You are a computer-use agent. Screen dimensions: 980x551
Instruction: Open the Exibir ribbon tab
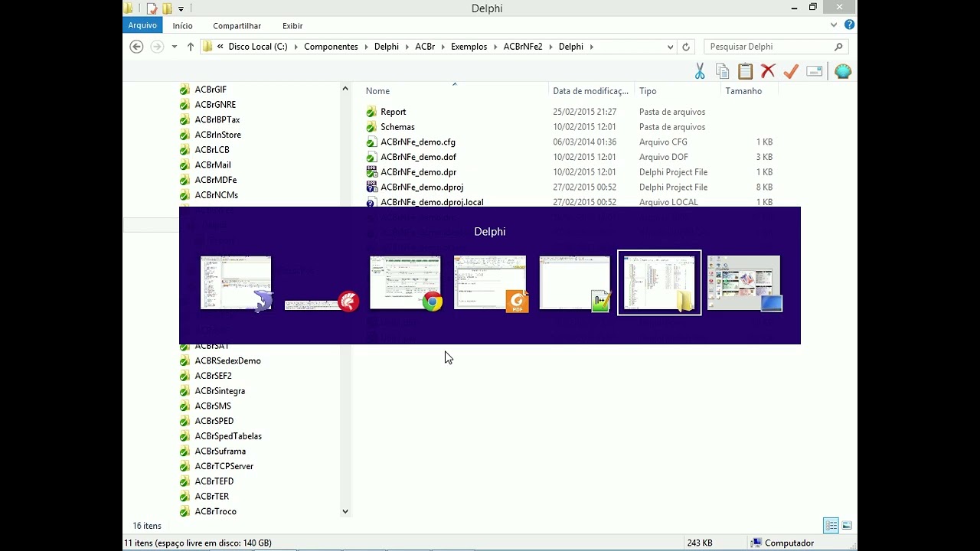tap(292, 25)
